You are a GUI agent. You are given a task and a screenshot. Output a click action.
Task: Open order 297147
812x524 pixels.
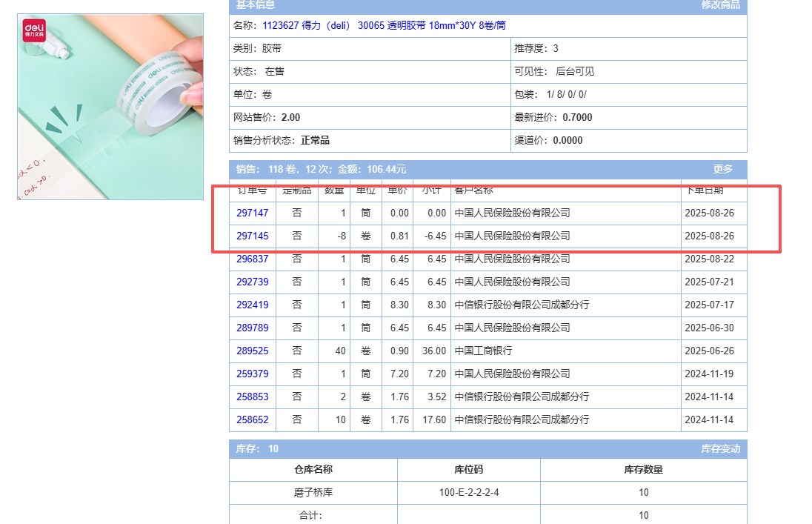(x=253, y=213)
